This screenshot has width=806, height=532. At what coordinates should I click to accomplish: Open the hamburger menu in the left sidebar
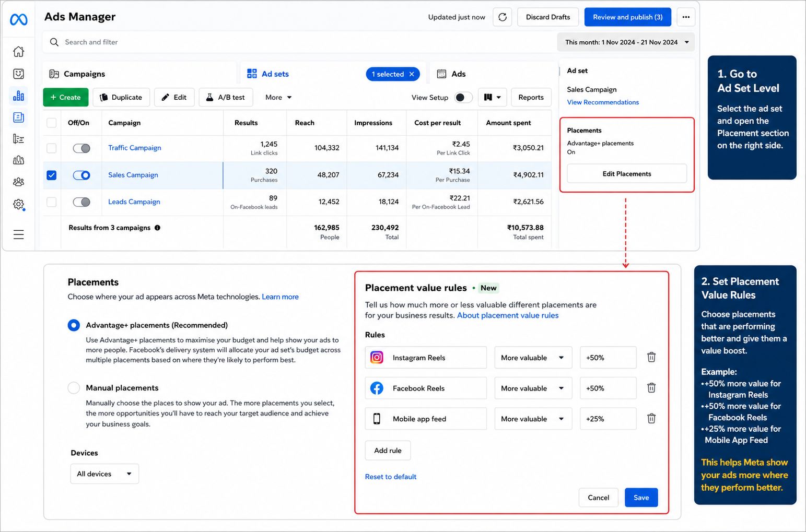click(19, 234)
